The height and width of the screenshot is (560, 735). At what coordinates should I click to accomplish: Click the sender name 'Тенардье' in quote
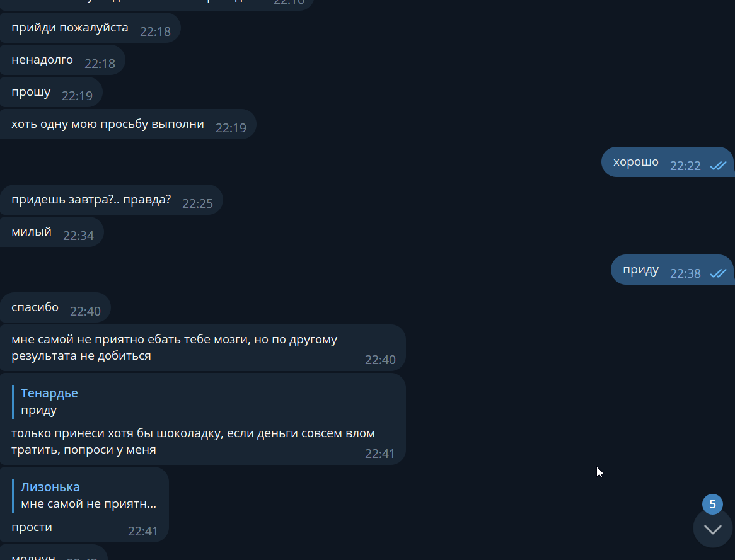[x=49, y=393]
